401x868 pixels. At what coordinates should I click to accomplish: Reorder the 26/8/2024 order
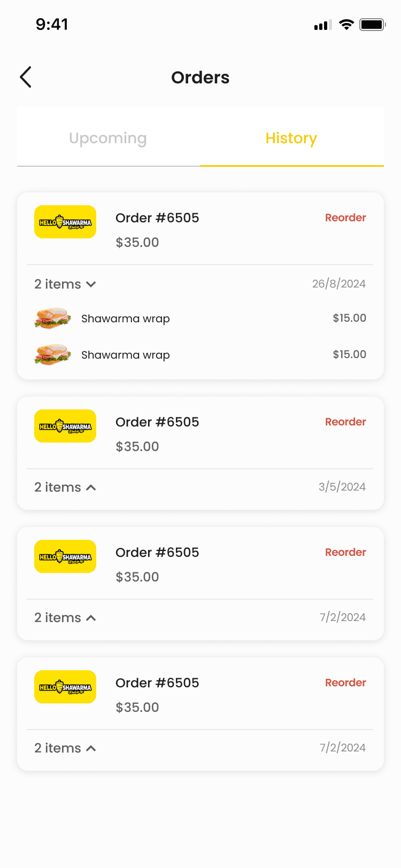pos(345,218)
